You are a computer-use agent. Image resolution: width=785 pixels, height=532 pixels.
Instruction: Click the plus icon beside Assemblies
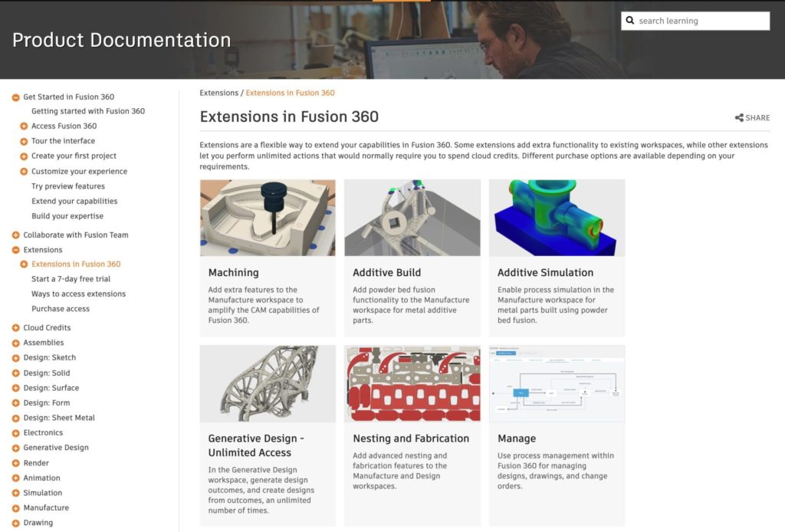pos(15,343)
